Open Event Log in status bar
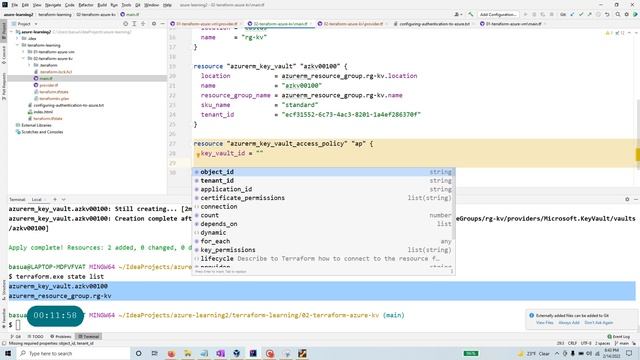This screenshot has height=360, width=640. [618, 336]
